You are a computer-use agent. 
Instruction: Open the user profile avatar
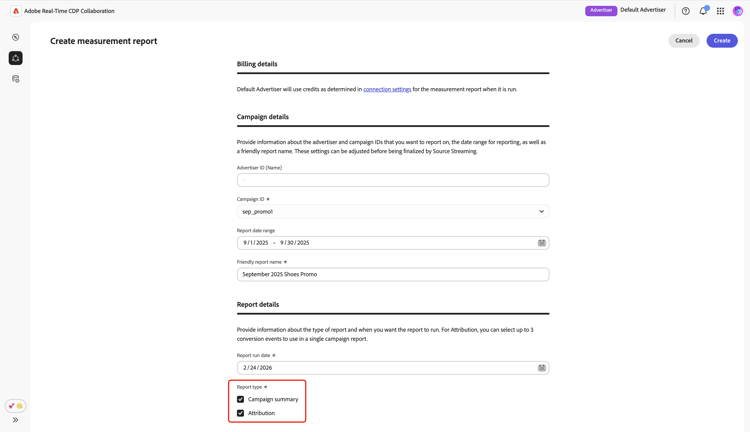pos(738,11)
